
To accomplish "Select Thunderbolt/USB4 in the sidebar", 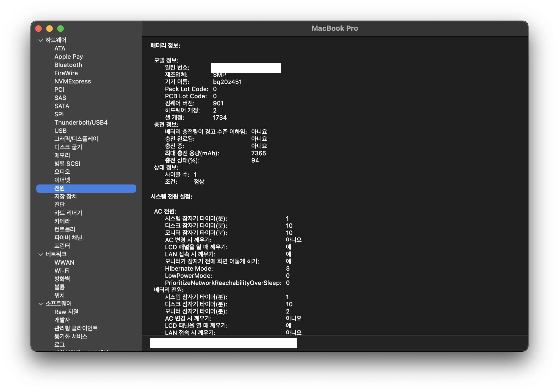I will (81, 122).
